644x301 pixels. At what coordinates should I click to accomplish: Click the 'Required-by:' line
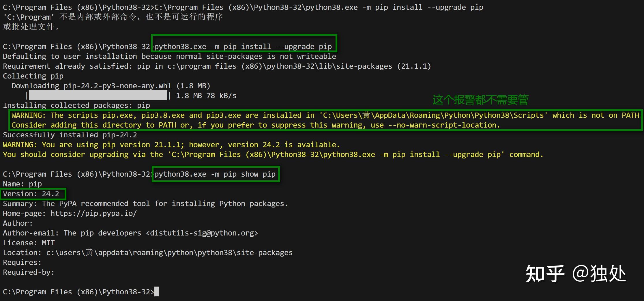pyautogui.click(x=28, y=272)
